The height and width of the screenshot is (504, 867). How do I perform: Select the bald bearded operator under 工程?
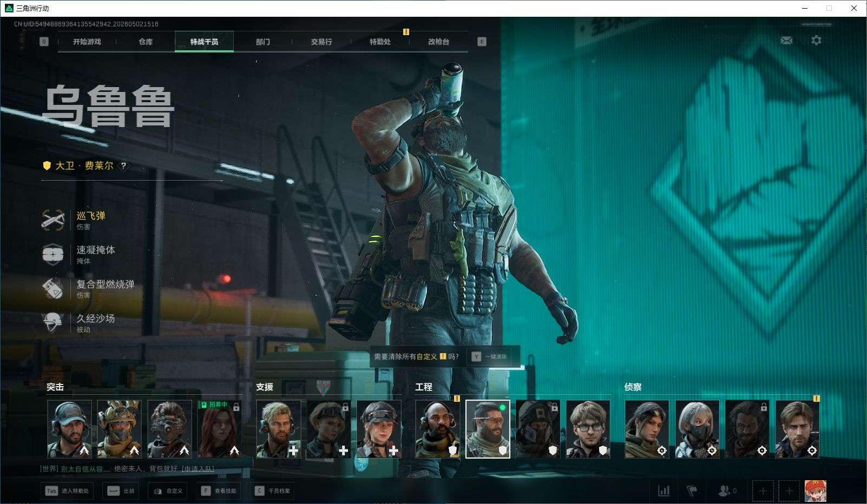tap(438, 429)
